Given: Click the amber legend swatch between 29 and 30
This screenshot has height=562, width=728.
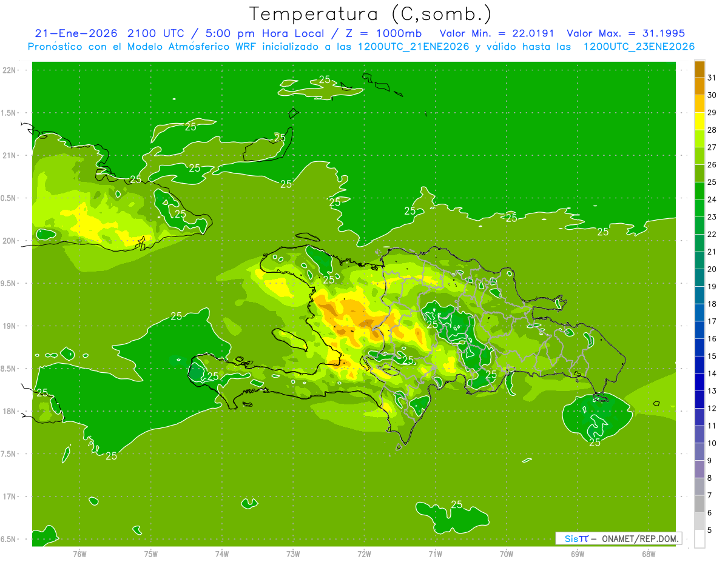Looking at the screenshot, I should point(699,104).
